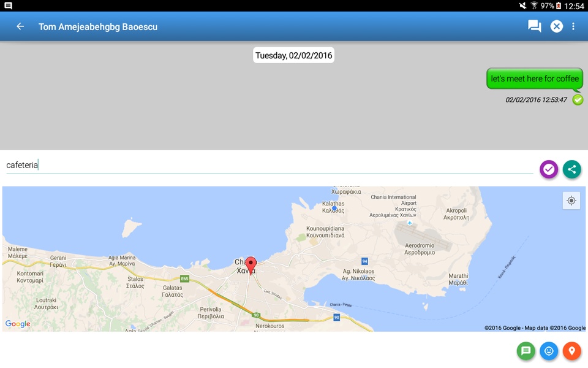Toggle location attachment orange pin button
The height and width of the screenshot is (368, 588).
coord(572,351)
